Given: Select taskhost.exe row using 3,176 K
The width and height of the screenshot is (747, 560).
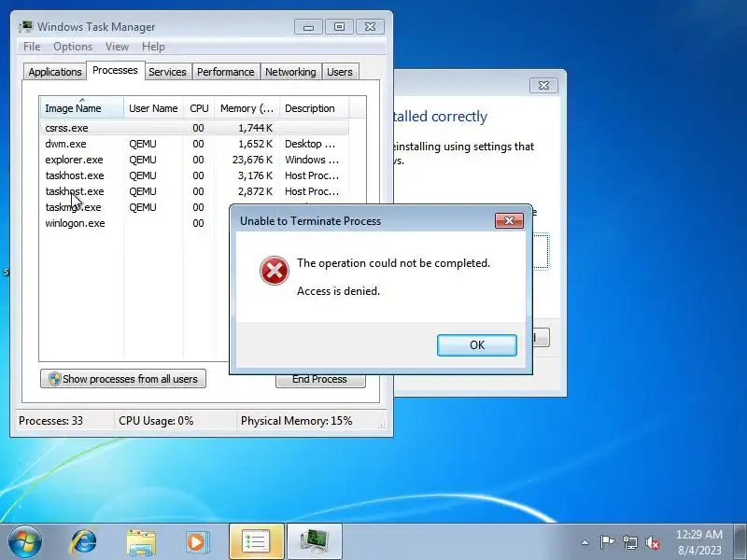Looking at the screenshot, I should [194, 175].
